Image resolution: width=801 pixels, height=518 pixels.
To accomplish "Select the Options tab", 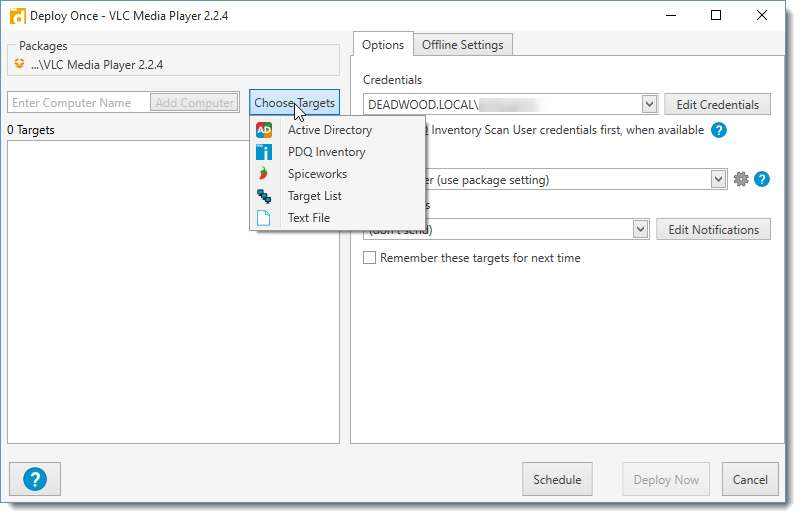I will pos(383,45).
